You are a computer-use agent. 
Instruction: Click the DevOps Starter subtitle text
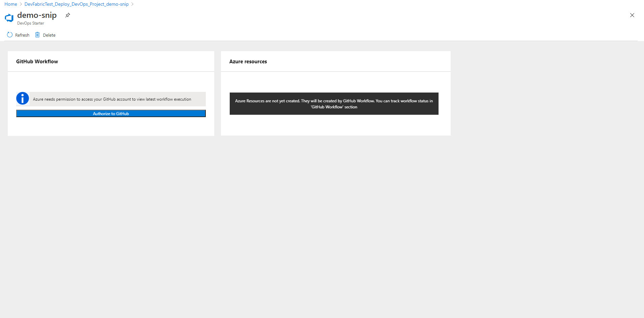(31, 23)
